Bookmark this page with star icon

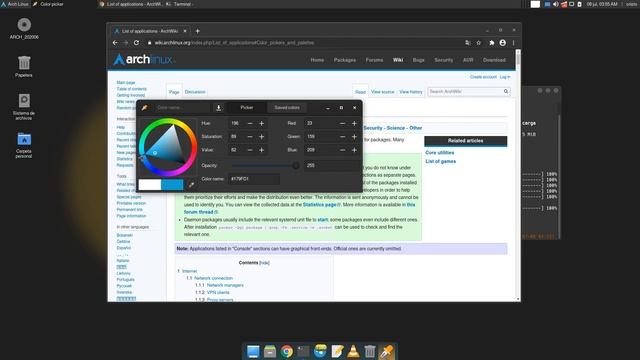click(478, 43)
